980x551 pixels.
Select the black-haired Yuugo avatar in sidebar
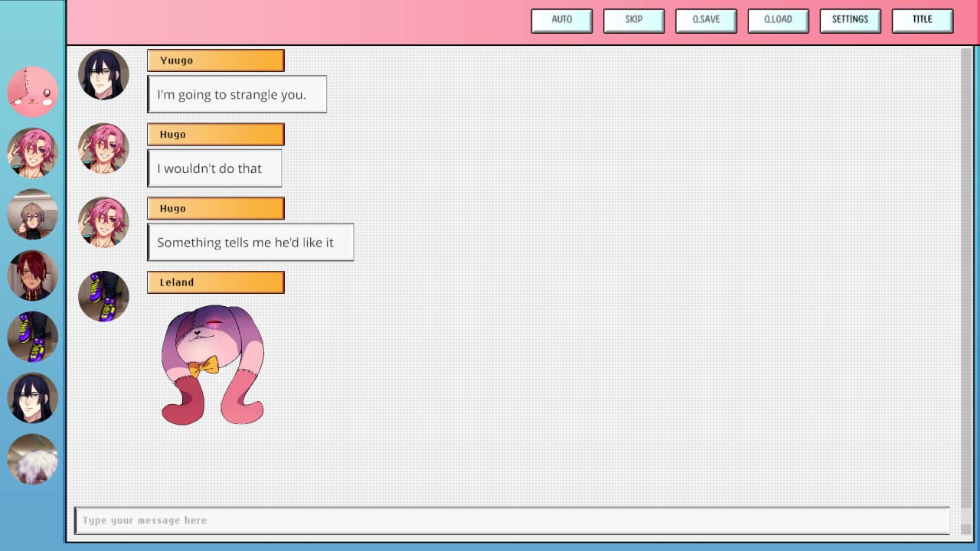(33, 398)
